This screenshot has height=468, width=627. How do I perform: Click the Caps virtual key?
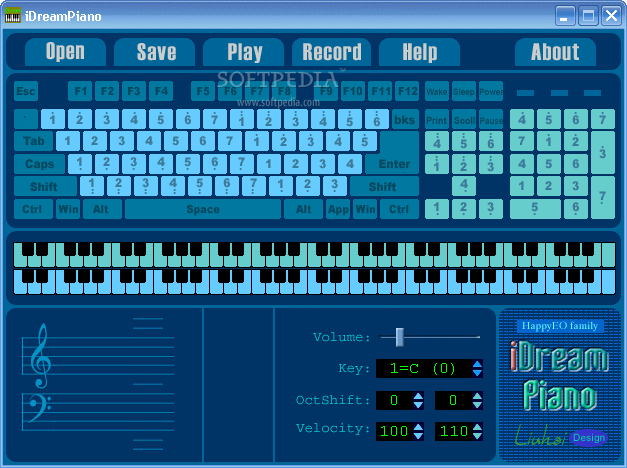point(40,164)
